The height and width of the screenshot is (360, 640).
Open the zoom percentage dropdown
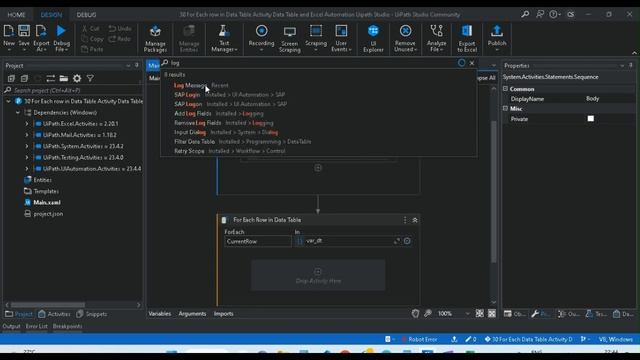[467, 313]
